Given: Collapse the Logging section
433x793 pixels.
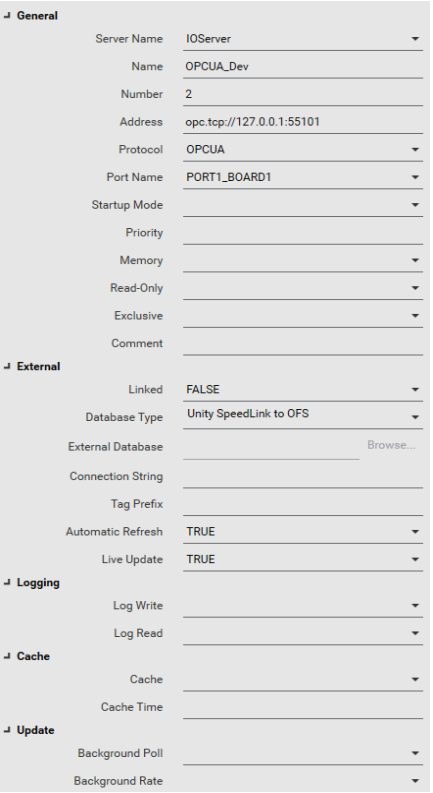Looking at the screenshot, I should 7,583.
